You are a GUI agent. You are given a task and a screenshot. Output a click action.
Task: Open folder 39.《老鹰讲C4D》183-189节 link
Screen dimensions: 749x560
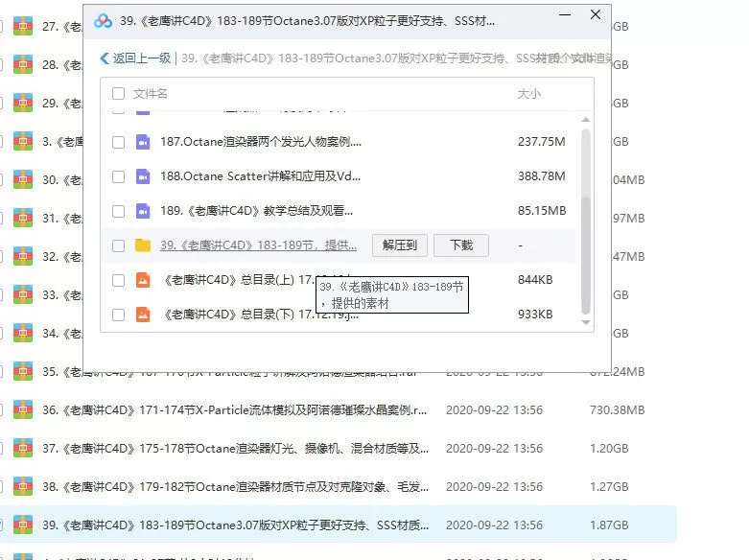(x=259, y=245)
